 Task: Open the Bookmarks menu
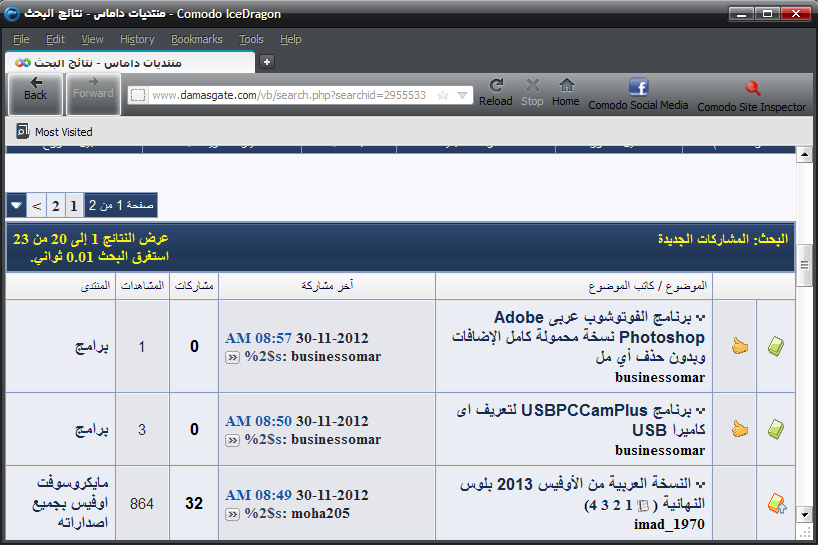197,39
